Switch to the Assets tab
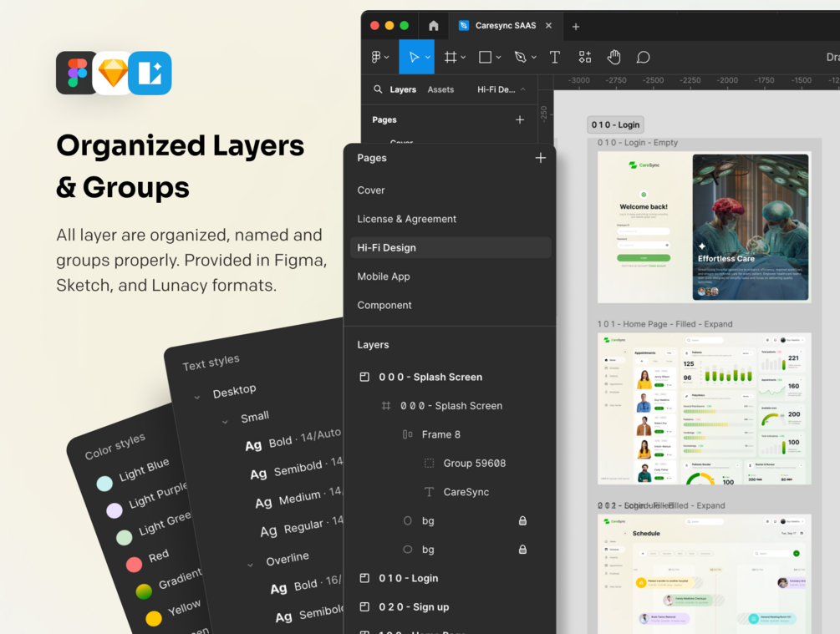 [440, 89]
